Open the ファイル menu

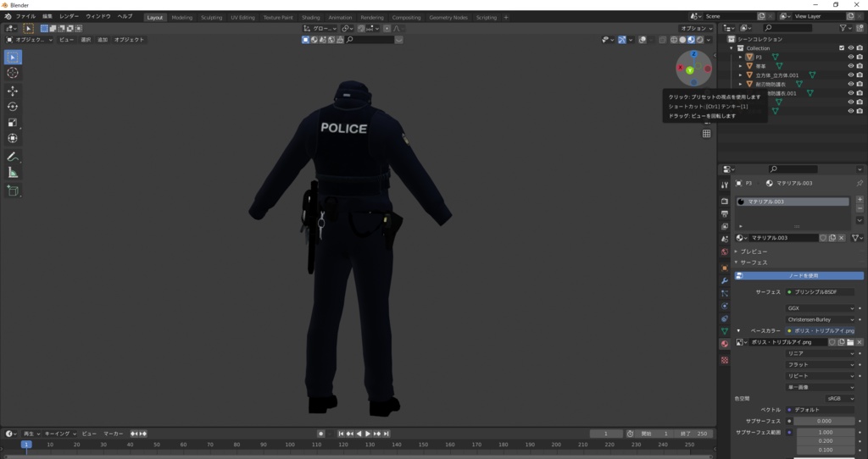coord(25,17)
